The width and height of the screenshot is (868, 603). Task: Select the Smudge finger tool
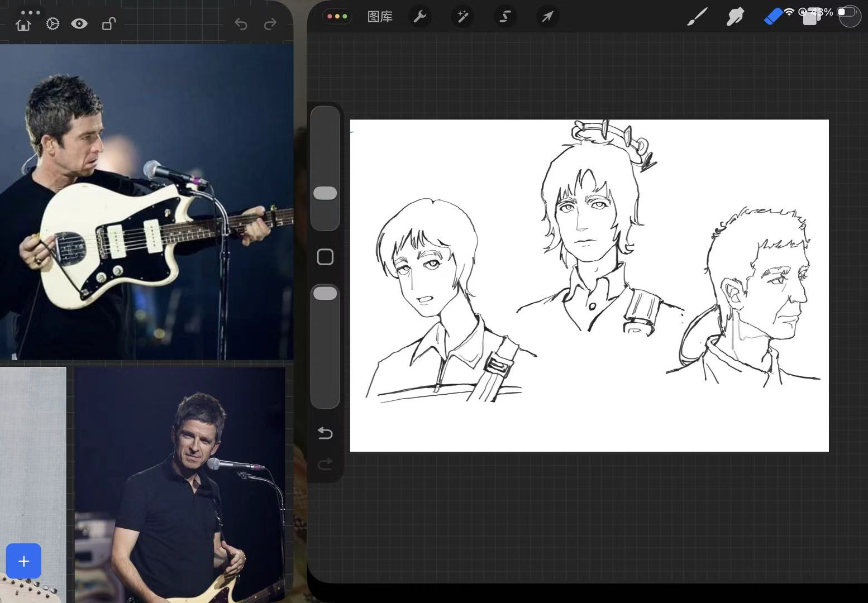(x=735, y=17)
